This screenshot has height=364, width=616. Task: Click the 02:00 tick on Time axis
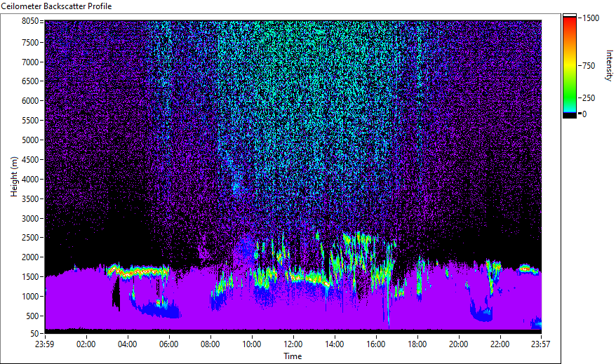pyautogui.click(x=86, y=344)
